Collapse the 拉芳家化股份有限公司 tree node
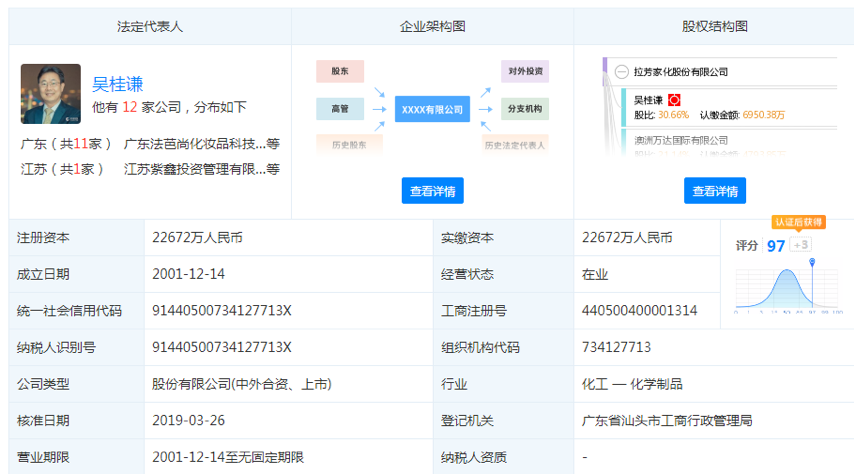 (621, 72)
